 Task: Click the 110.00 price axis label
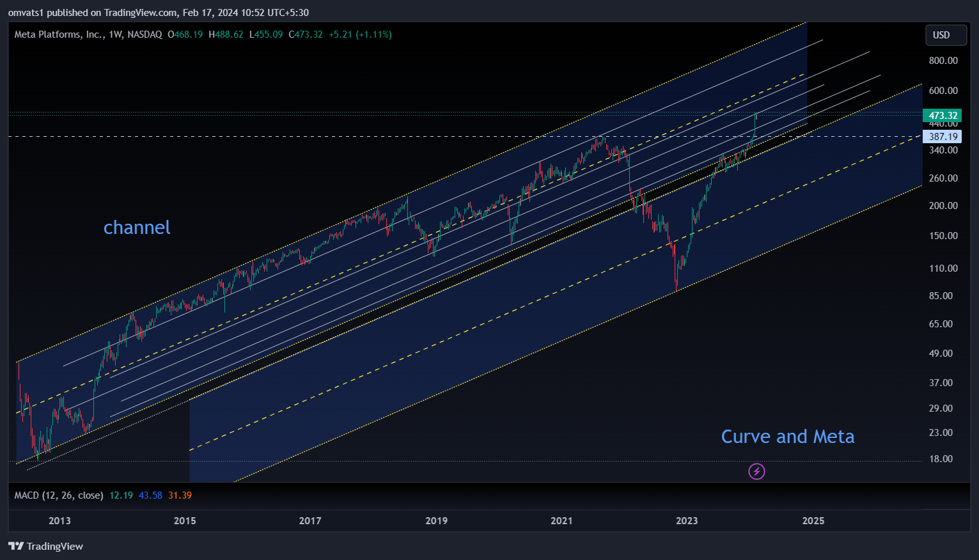tap(943, 268)
